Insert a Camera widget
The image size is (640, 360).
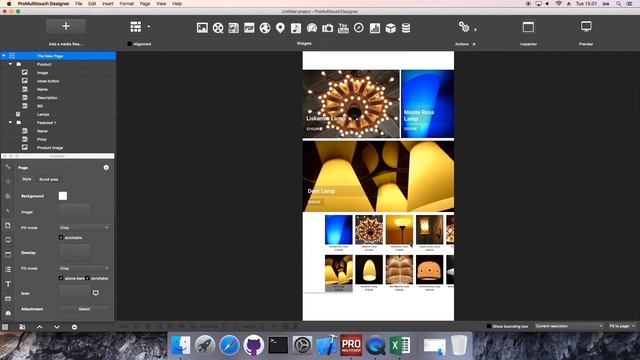pyautogui.click(x=327, y=28)
